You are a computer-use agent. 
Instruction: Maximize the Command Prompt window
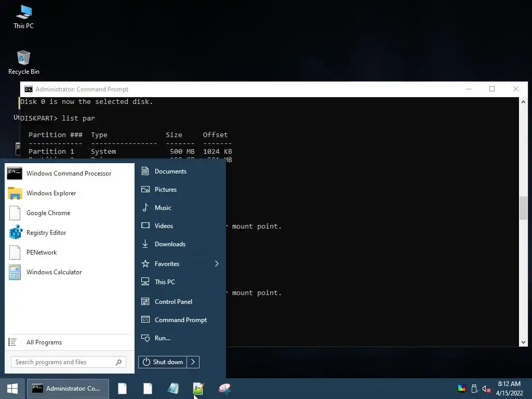point(492,89)
